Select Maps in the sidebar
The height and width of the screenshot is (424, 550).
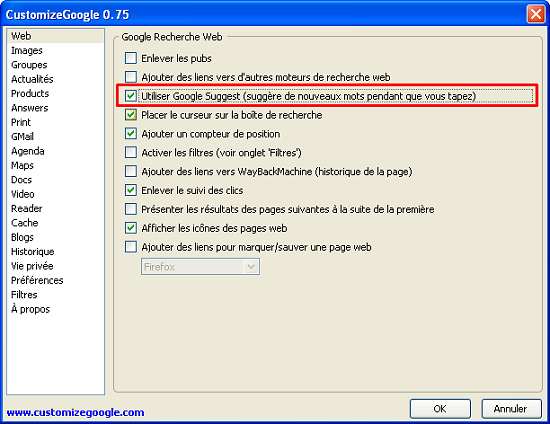(55, 166)
